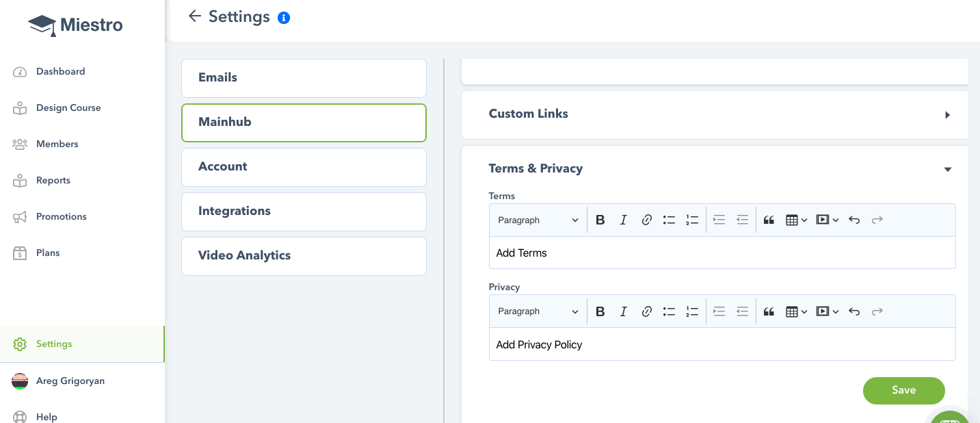Decrease indent in the Privacy editor
The height and width of the screenshot is (423, 980).
click(743, 311)
